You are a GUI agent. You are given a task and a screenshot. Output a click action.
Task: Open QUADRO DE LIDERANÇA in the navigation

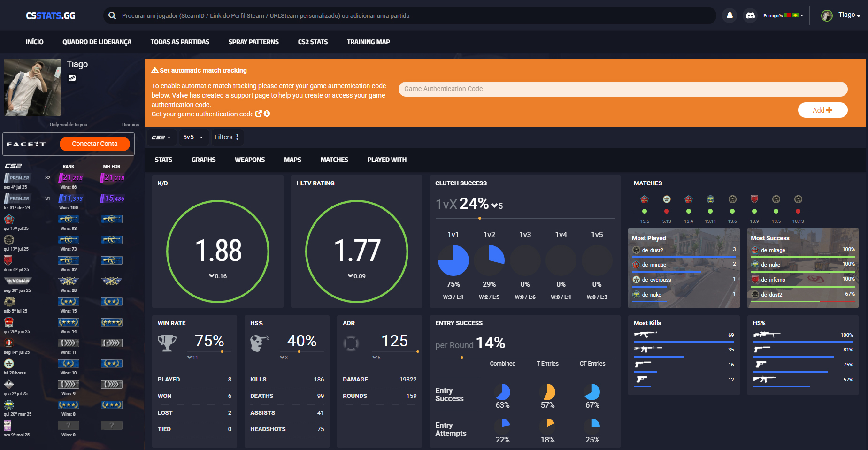click(x=97, y=42)
